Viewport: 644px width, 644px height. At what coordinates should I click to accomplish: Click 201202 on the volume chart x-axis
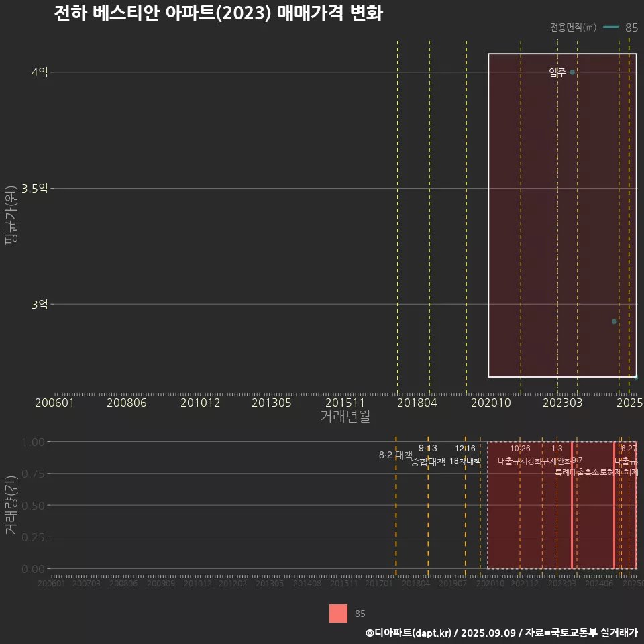point(233,583)
